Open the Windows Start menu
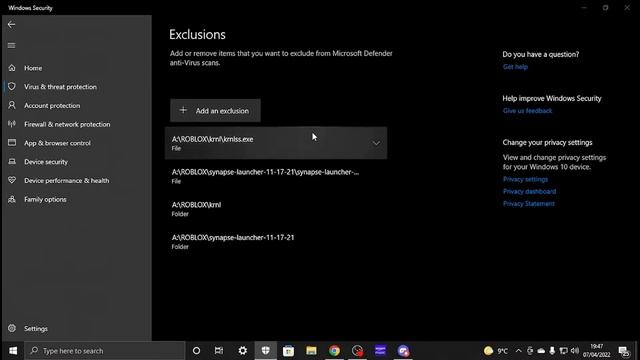 pos(13,351)
